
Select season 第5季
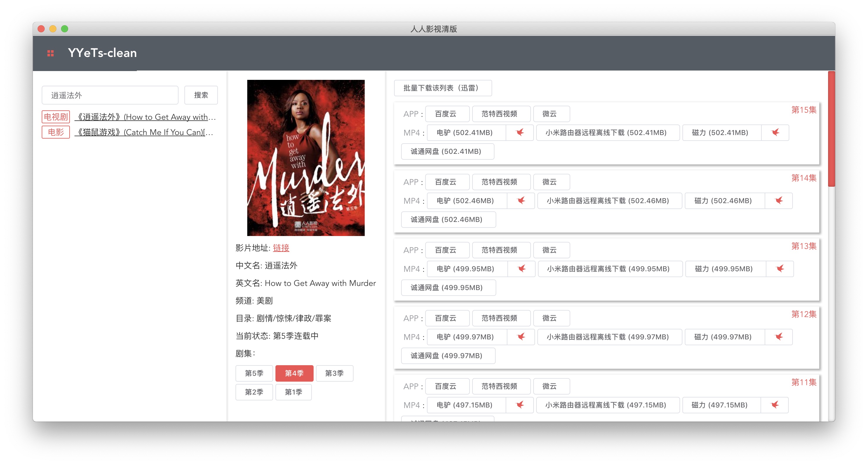(254, 373)
